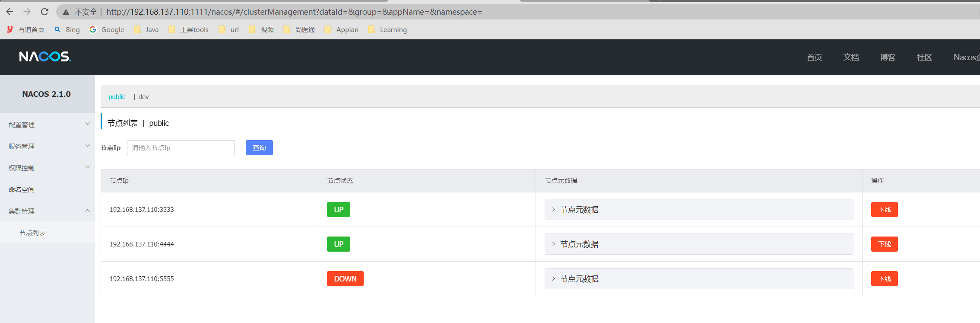Switch to the dev namespace
The width and height of the screenshot is (980, 323).
click(143, 96)
